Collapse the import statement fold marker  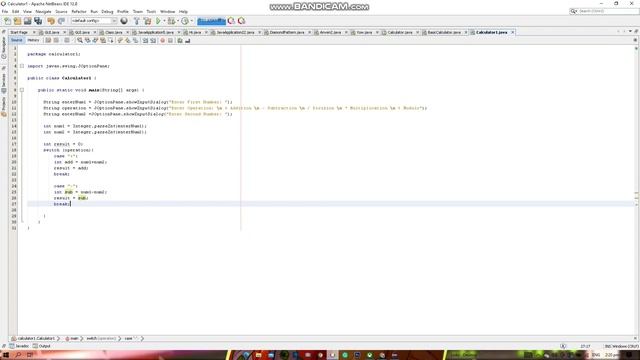click(22, 66)
